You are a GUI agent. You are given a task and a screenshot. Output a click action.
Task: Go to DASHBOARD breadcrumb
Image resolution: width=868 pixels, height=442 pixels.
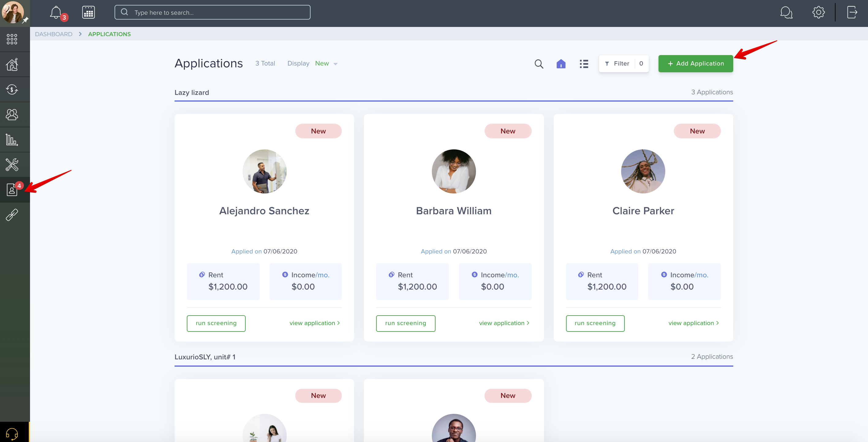pyautogui.click(x=54, y=34)
